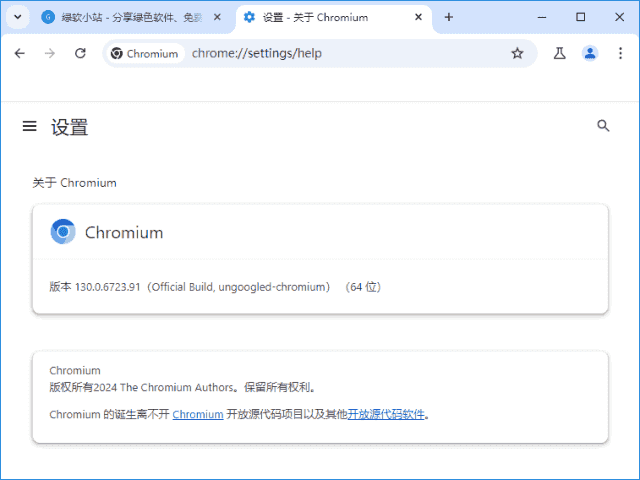The image size is (640, 480).
Task: Open a new tab with plus button
Action: (x=449, y=17)
